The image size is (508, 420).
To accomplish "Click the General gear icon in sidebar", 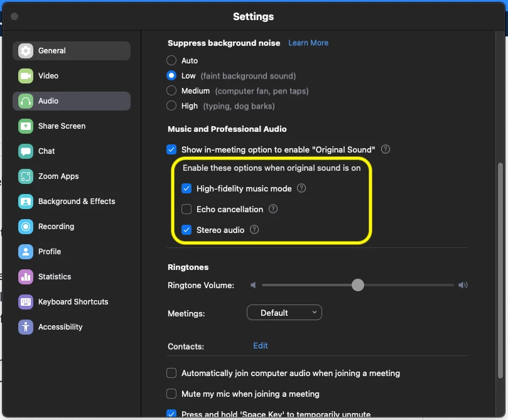I will (x=26, y=50).
